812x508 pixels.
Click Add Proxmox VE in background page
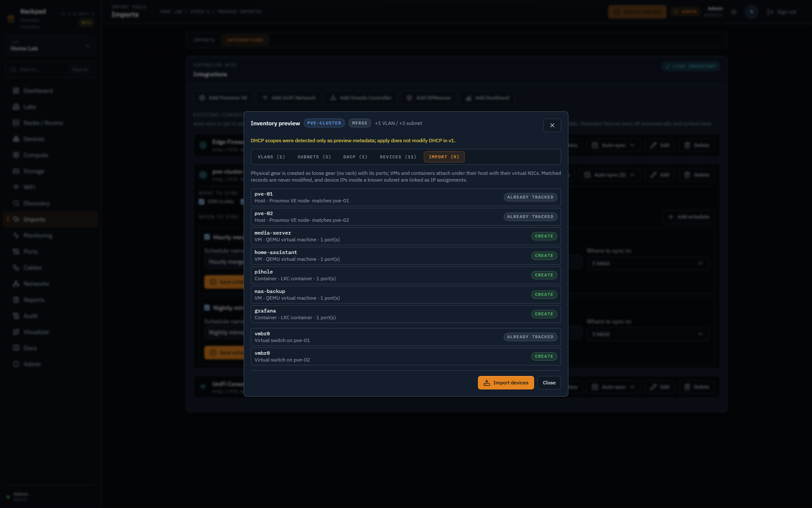[x=223, y=98]
